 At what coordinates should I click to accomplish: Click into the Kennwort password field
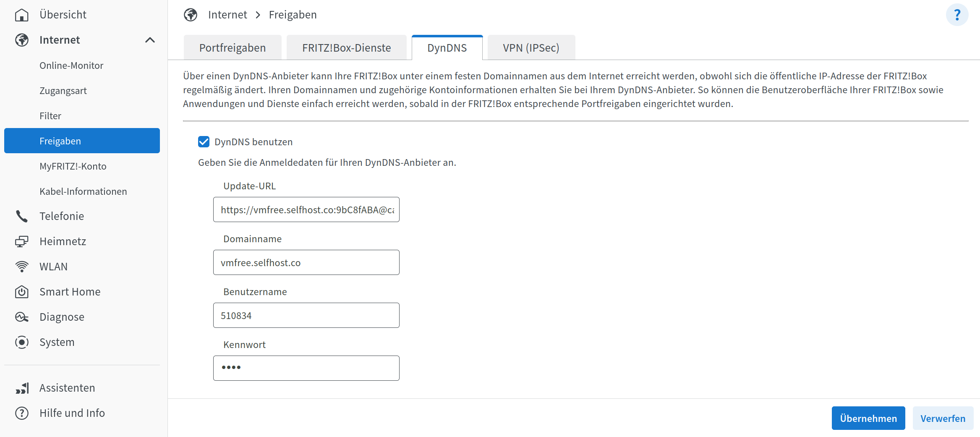tap(306, 368)
